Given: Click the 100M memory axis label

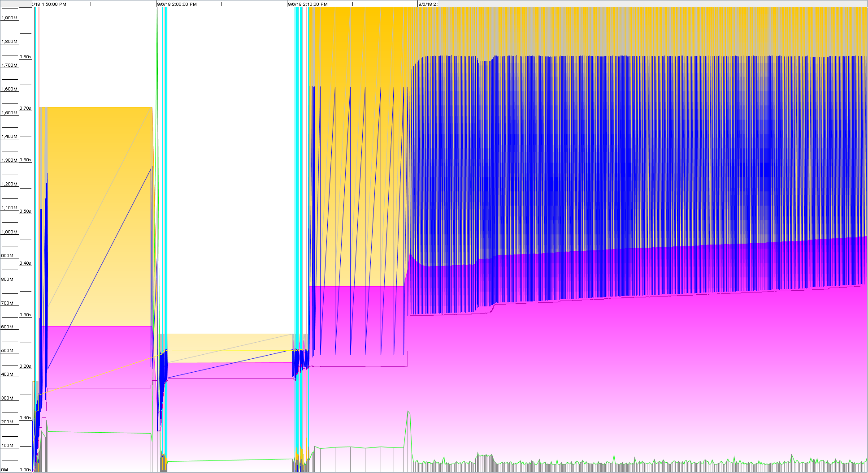Looking at the screenshot, I should 8,446.
